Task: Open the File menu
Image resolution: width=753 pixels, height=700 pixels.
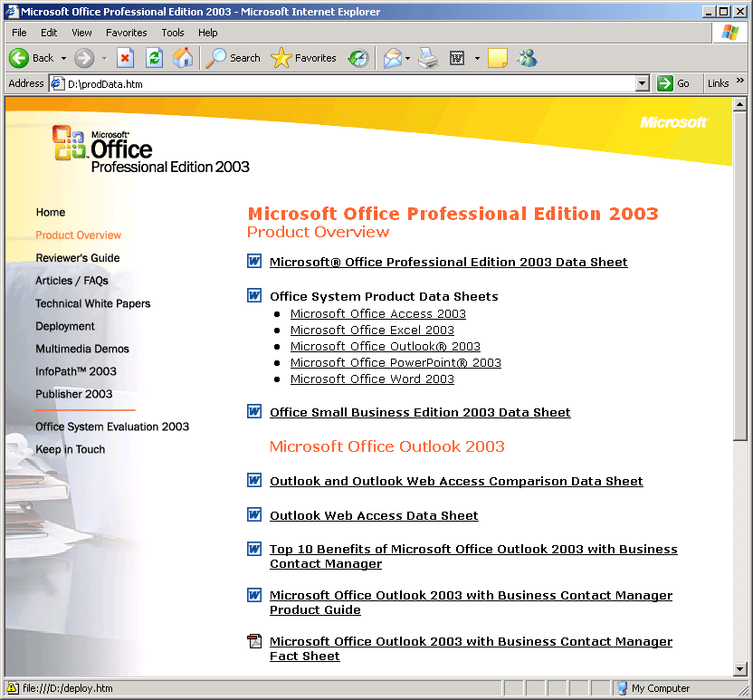Action: pyautogui.click(x=19, y=33)
